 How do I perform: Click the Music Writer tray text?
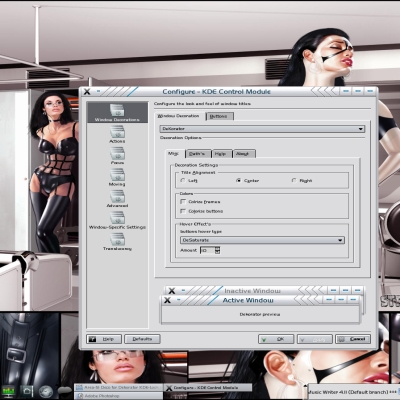coord(353,392)
